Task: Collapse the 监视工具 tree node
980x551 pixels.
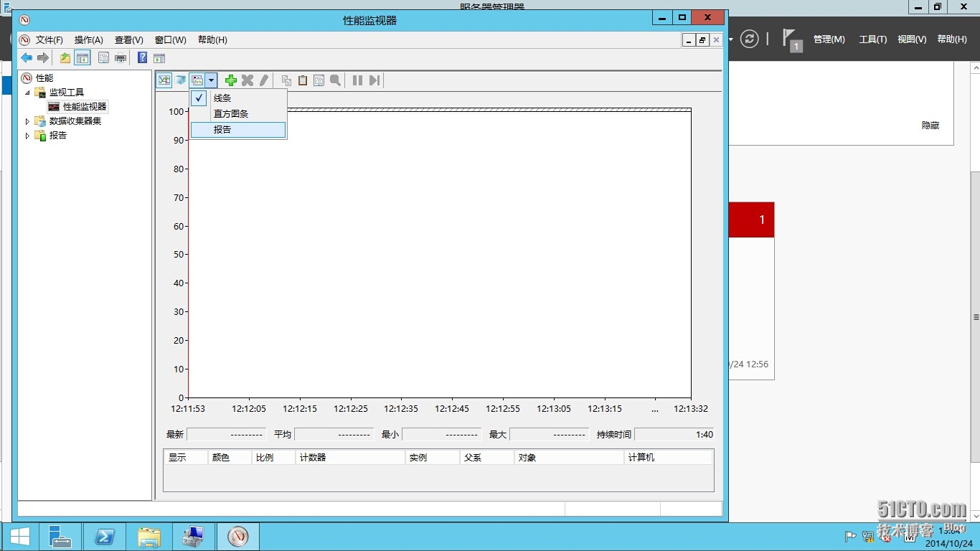Action: (28, 92)
